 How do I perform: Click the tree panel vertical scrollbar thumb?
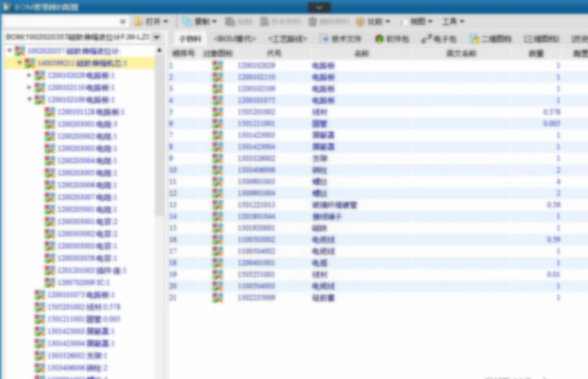click(159, 135)
